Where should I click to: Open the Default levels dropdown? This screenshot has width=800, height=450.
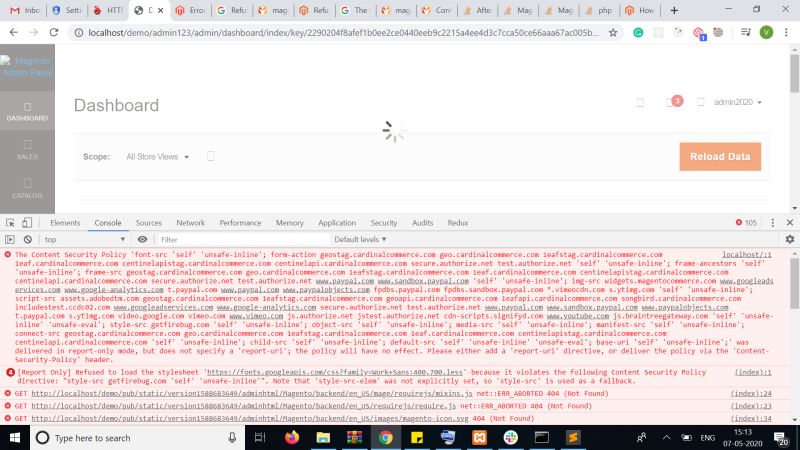click(360, 239)
